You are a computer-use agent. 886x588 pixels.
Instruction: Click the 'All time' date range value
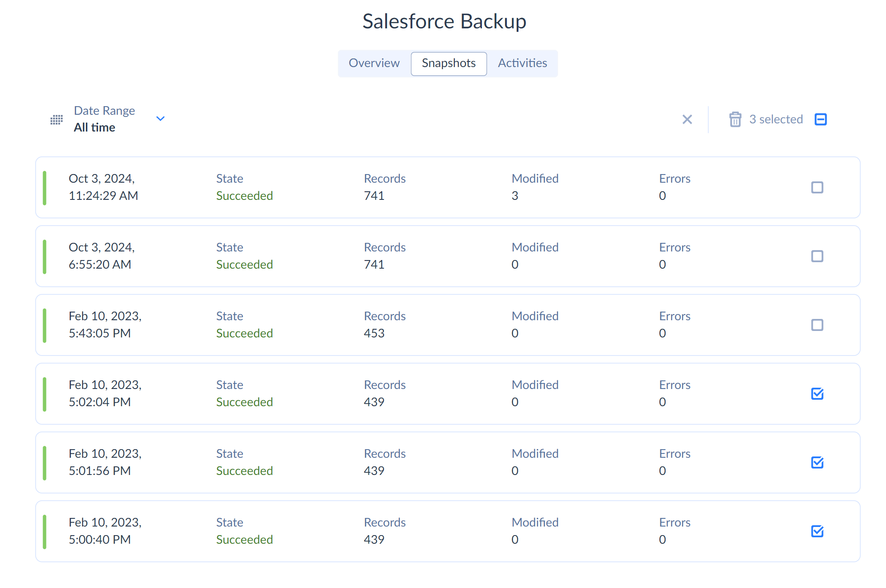[x=95, y=127]
